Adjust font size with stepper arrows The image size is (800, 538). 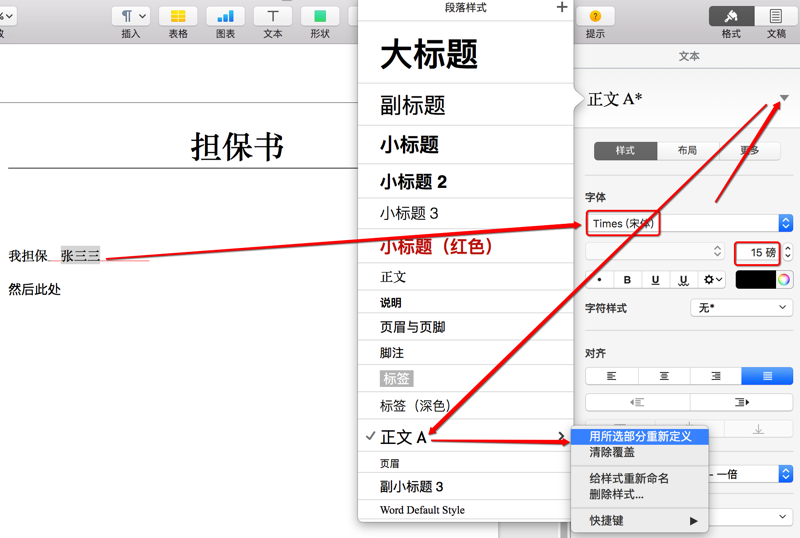click(x=788, y=252)
